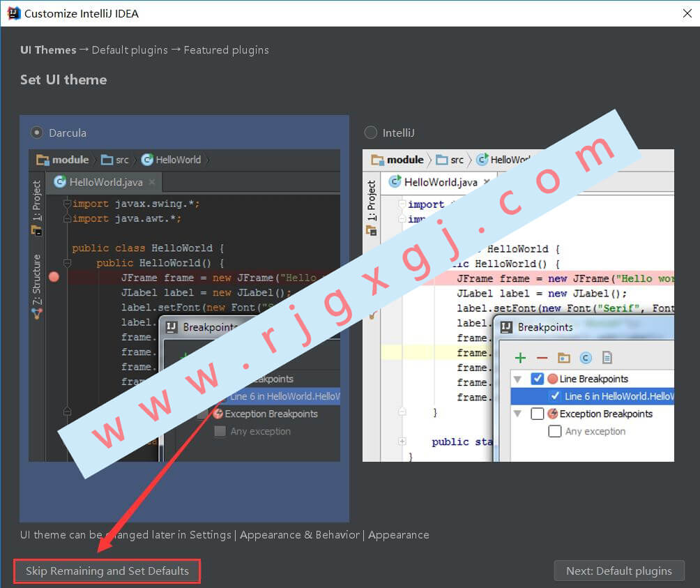The height and width of the screenshot is (588, 700).
Task: Click Line Breakpoints red dot icon in IntelliJ preview
Action: tap(553, 379)
